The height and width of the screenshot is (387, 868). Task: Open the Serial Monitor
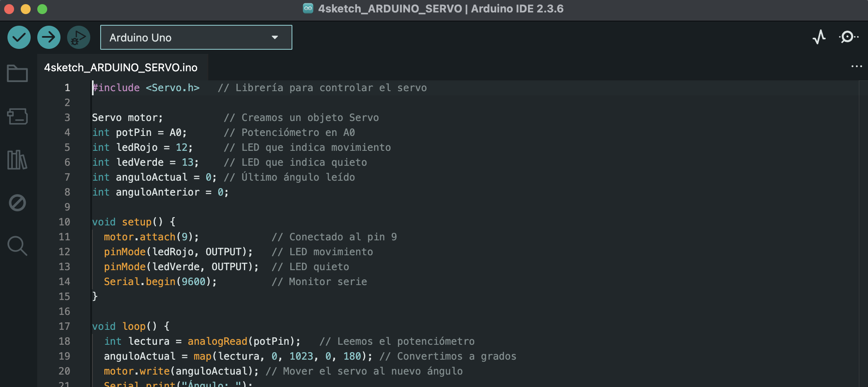(848, 37)
